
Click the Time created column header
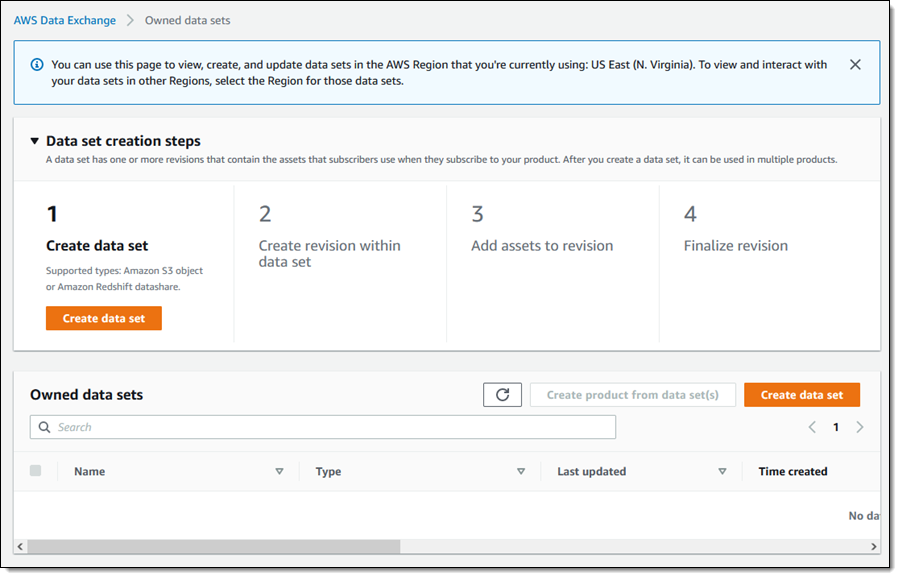(793, 471)
